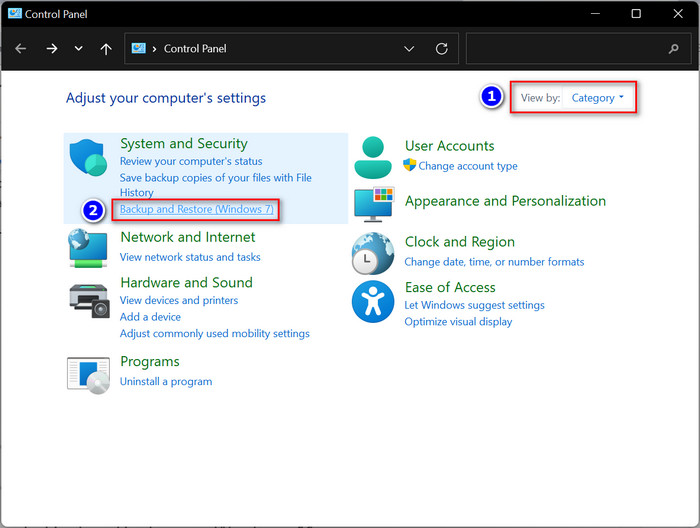Click Uninstall a program
The width and height of the screenshot is (700, 528).
166,382
